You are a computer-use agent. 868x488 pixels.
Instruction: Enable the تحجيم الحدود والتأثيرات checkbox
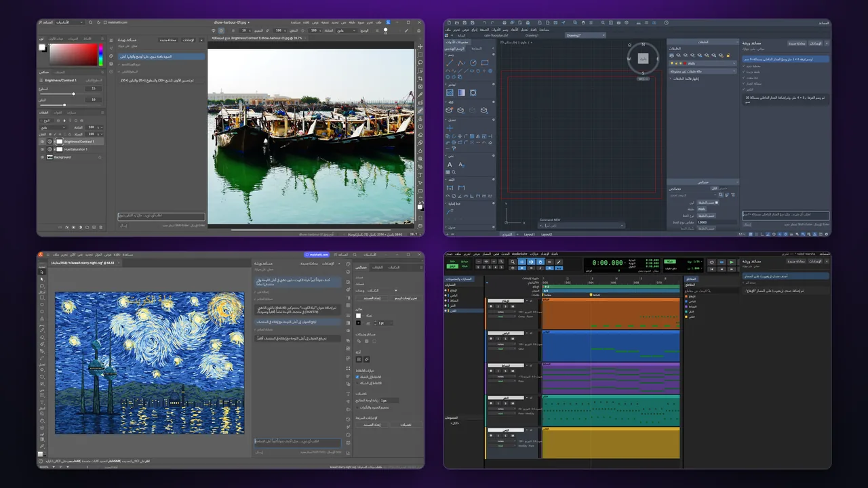(x=357, y=407)
